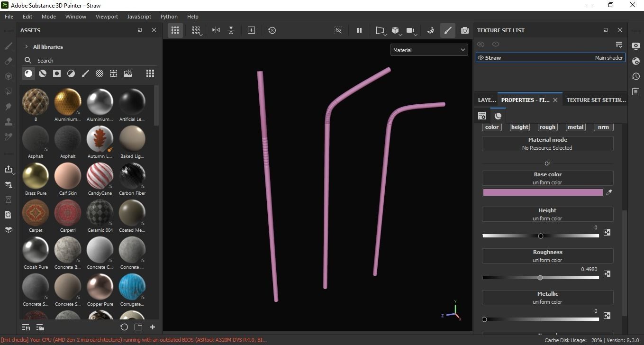Toggle the metal channel button
The width and height of the screenshot is (644, 345).
575,127
